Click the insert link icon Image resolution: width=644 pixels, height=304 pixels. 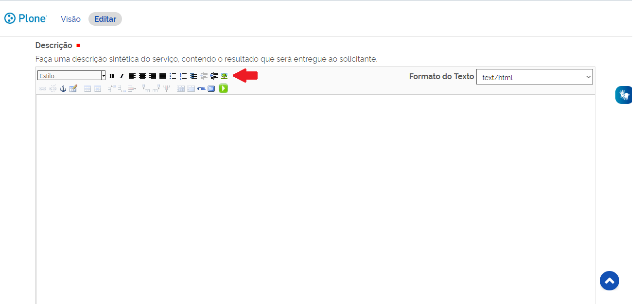(x=43, y=88)
